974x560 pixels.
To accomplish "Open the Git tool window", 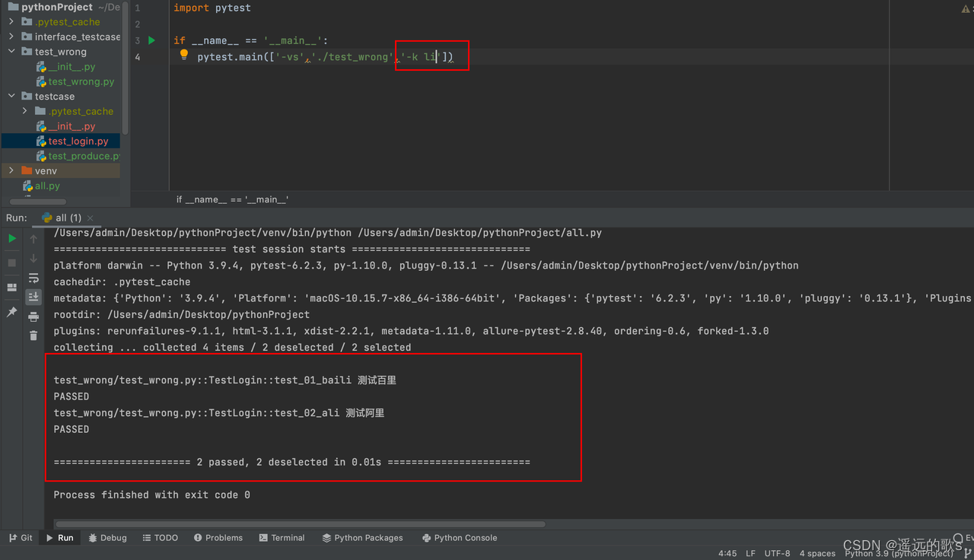I will (x=21, y=537).
